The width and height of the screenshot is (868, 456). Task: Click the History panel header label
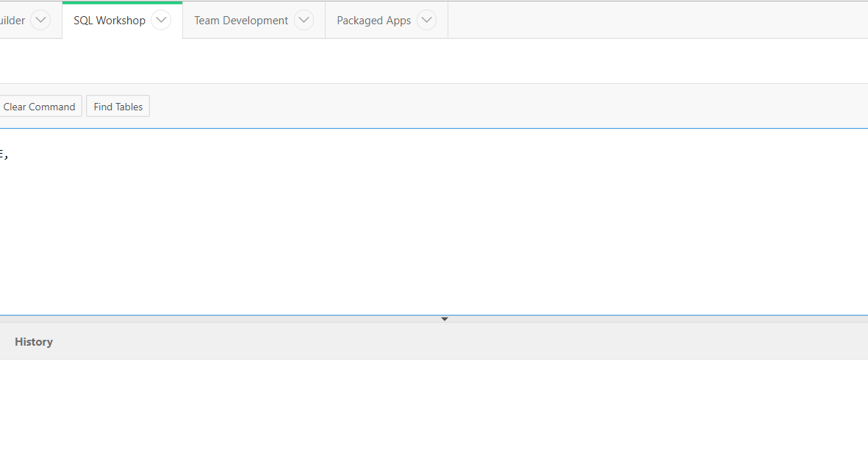pyautogui.click(x=33, y=341)
